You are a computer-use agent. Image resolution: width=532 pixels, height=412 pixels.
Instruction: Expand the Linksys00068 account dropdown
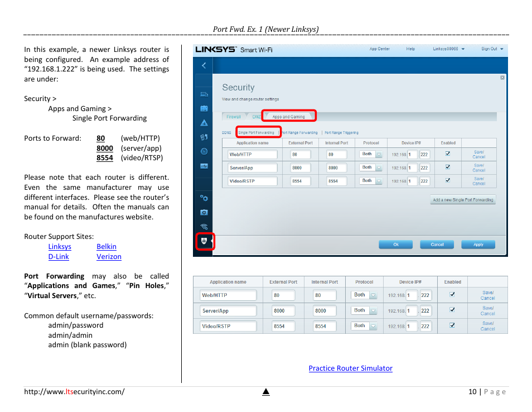coord(448,49)
